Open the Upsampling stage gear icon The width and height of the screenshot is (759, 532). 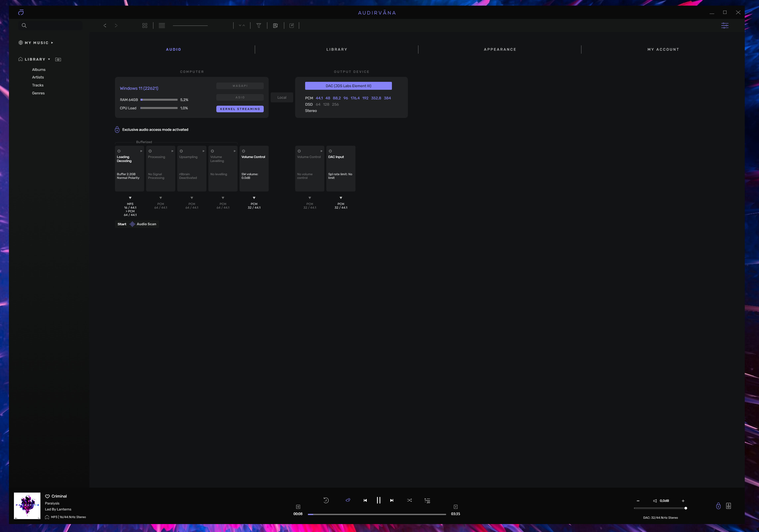pos(181,151)
